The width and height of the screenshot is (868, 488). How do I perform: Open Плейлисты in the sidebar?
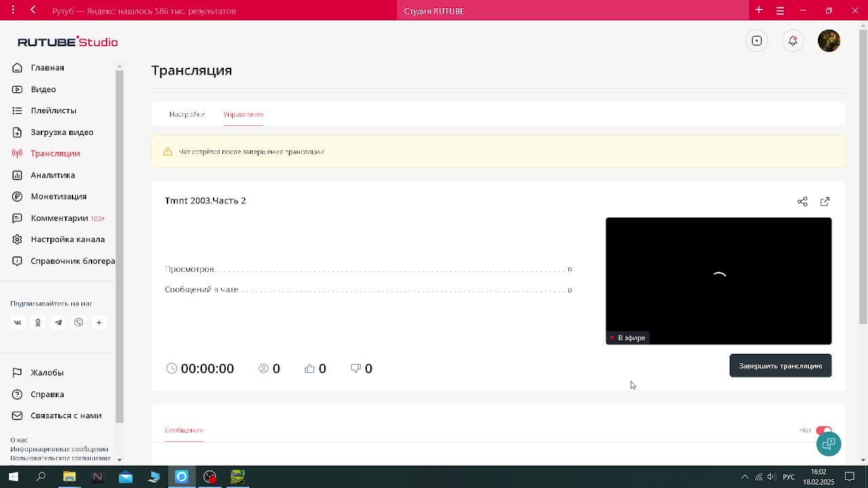pyautogui.click(x=54, y=110)
